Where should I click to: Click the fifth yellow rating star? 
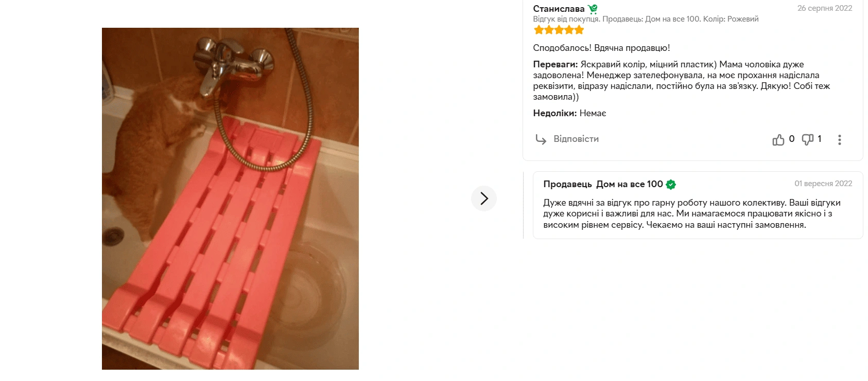click(x=579, y=30)
